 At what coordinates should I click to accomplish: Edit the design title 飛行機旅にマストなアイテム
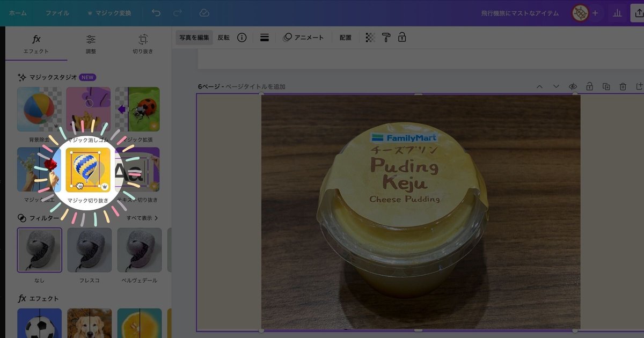(x=520, y=13)
